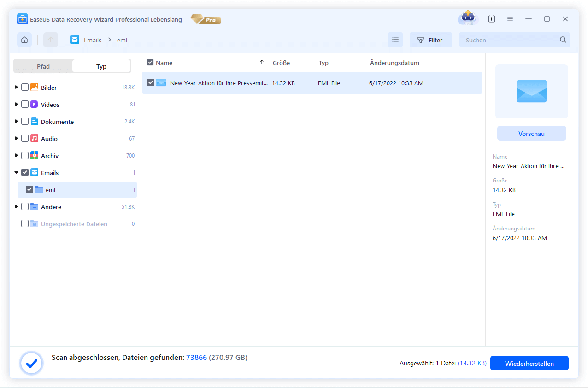Image resolution: width=588 pixels, height=388 pixels.
Task: Click the go up one level arrow
Action: click(51, 40)
